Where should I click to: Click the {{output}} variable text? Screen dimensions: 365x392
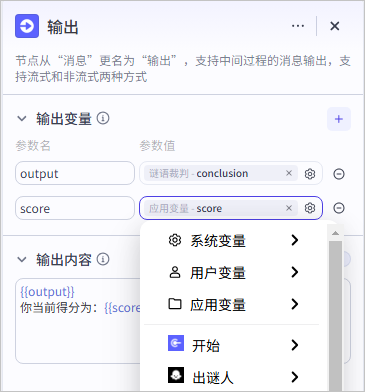coord(47,292)
